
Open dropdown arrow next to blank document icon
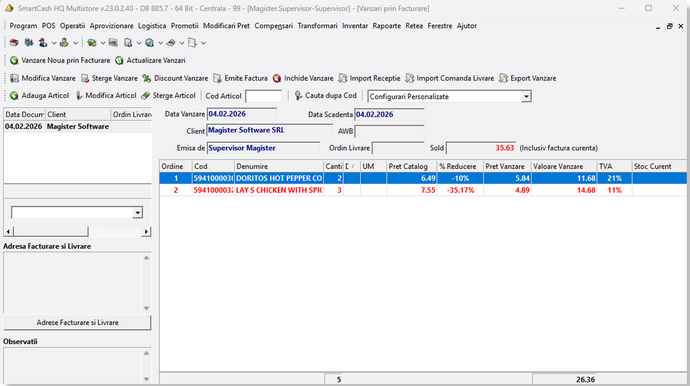click(203, 43)
